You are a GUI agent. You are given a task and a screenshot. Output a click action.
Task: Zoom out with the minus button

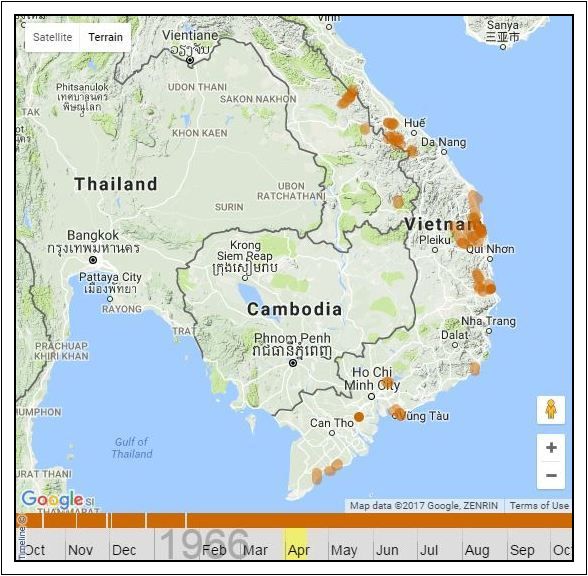coord(551,475)
